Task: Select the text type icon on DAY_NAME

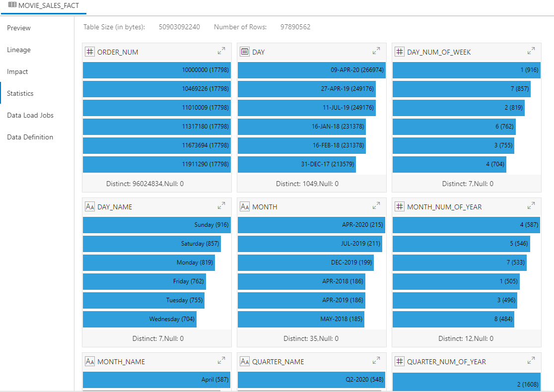Action: point(90,206)
